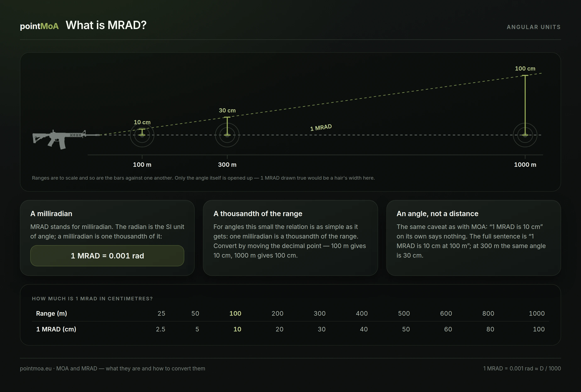Click the '100 m' axis label
Image resolution: width=581 pixels, height=392 pixels.
coord(142,165)
